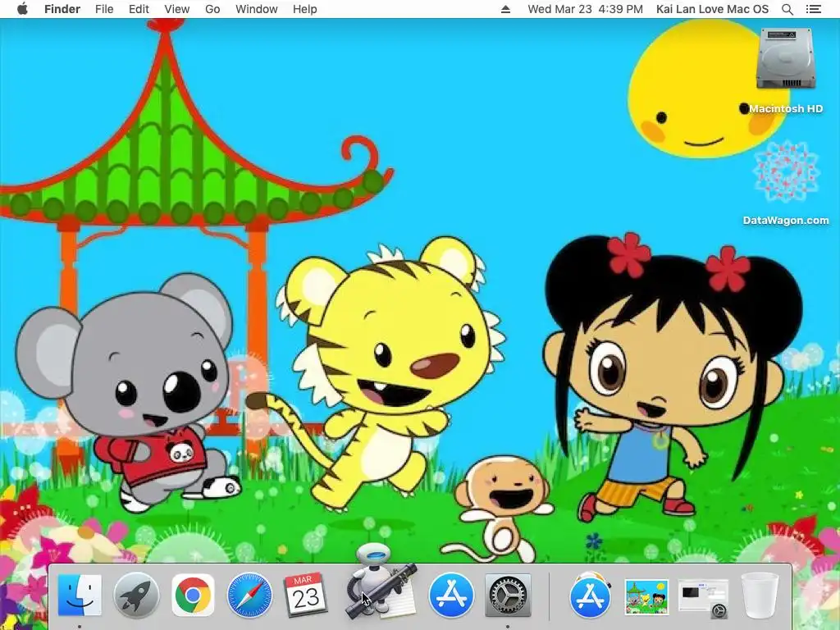Open the Help menu
The width and height of the screenshot is (840, 630).
point(305,9)
